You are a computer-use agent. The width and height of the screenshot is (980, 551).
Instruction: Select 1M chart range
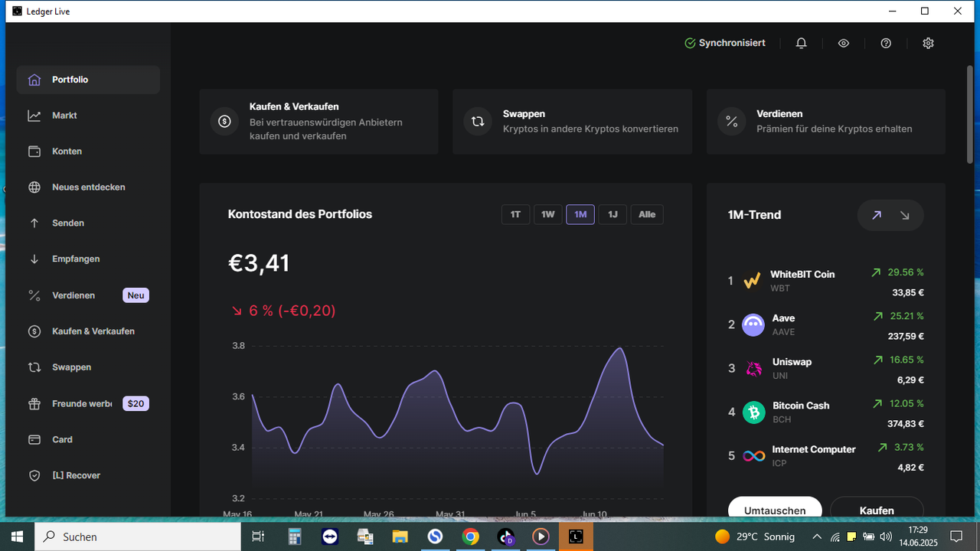click(580, 214)
